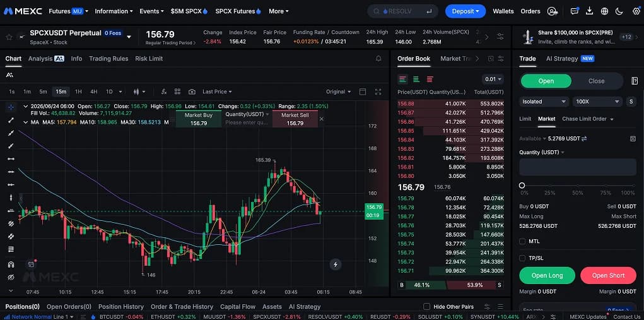Expand the chart to fullscreen
This screenshot has height=320, width=644.
pos(378,92)
